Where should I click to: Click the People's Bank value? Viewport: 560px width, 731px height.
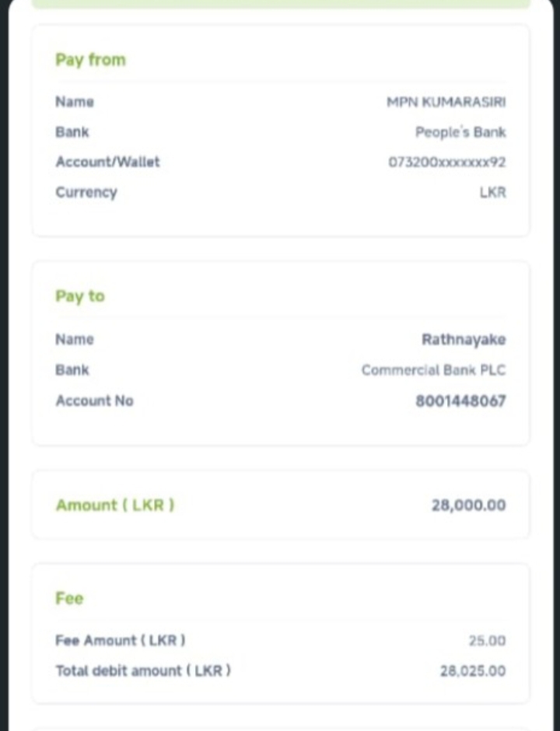pyautogui.click(x=460, y=132)
